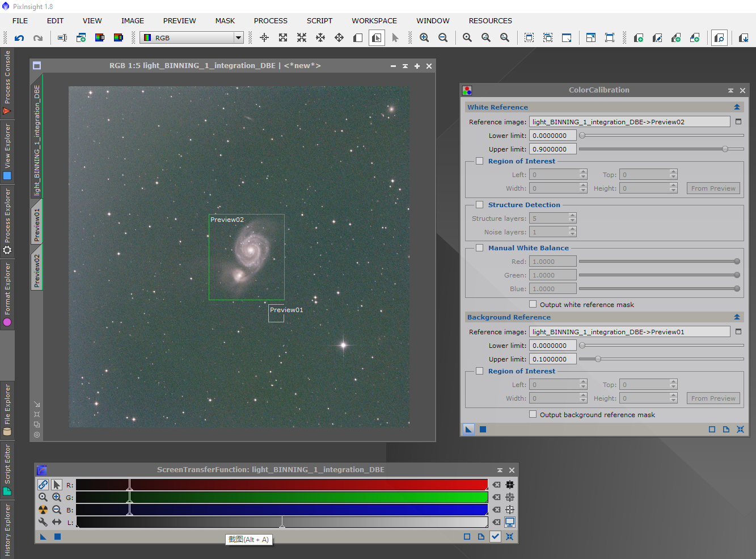This screenshot has height=559, width=756.
Task: Shade the ColorCalibration window title bar
Action: (730, 90)
